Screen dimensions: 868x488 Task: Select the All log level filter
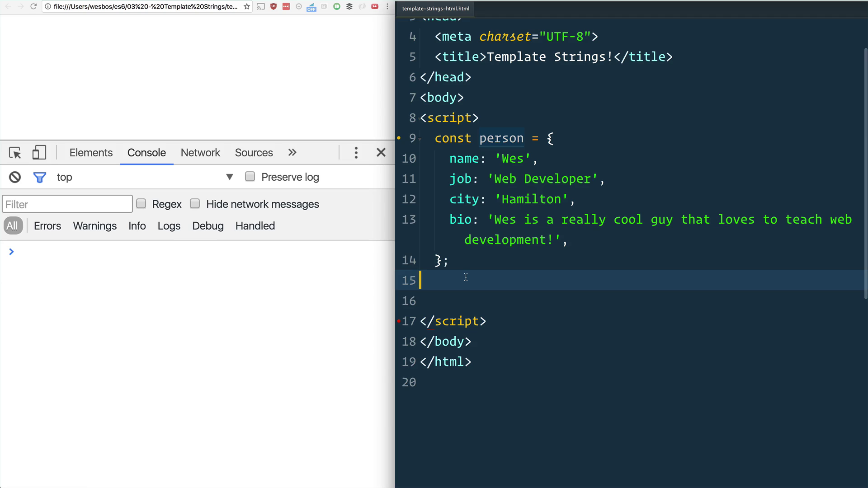point(13,226)
